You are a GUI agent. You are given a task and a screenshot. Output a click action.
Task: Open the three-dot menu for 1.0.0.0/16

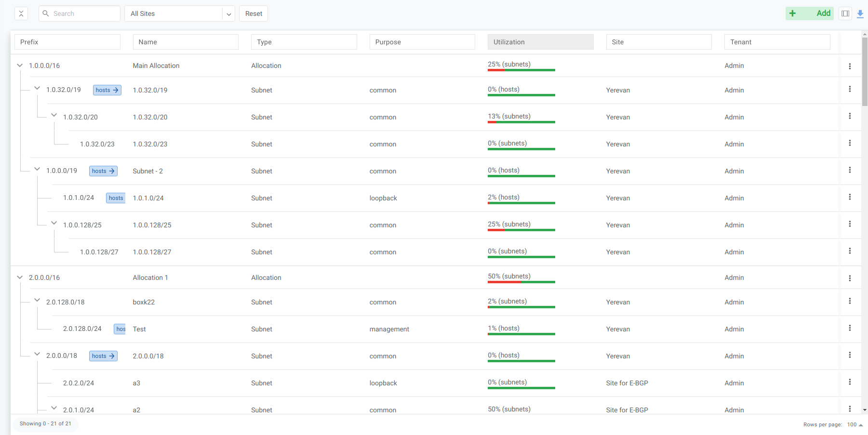tap(850, 66)
